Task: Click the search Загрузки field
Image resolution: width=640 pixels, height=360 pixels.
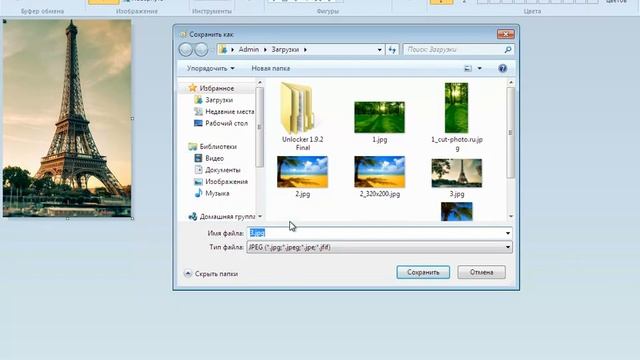Action: coord(453,49)
